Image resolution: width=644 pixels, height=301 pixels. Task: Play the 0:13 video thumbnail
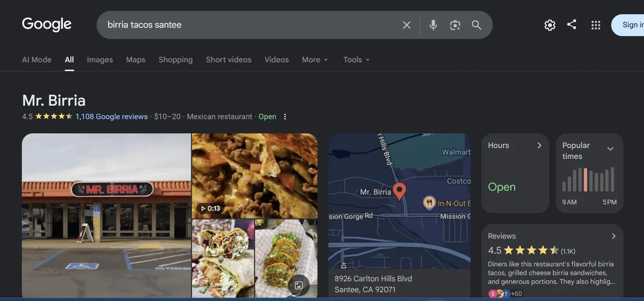click(x=255, y=175)
